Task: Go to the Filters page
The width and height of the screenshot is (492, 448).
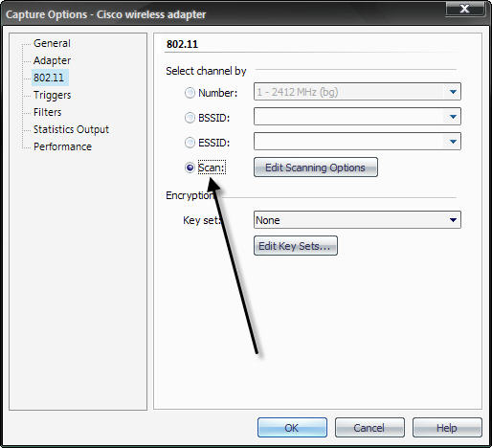Action: coord(47,112)
